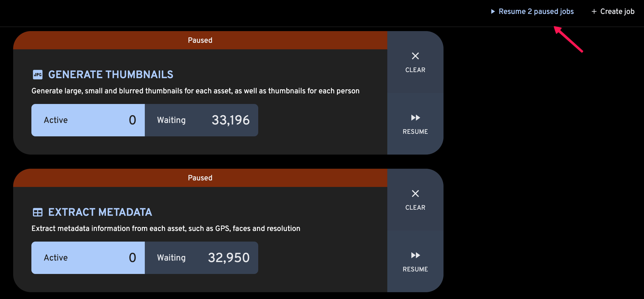
Task: Click fast-forward icon to resume Extract Metadata
Action: point(415,255)
